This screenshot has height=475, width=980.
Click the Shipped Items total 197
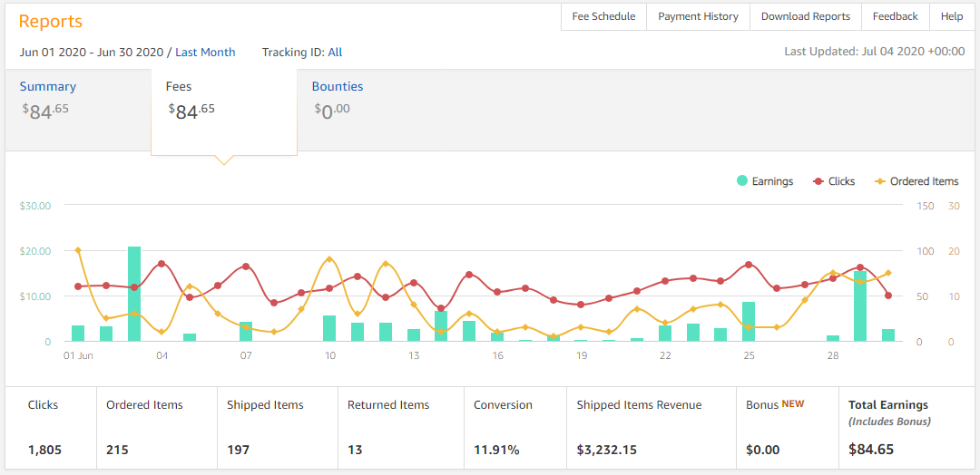tap(238, 450)
